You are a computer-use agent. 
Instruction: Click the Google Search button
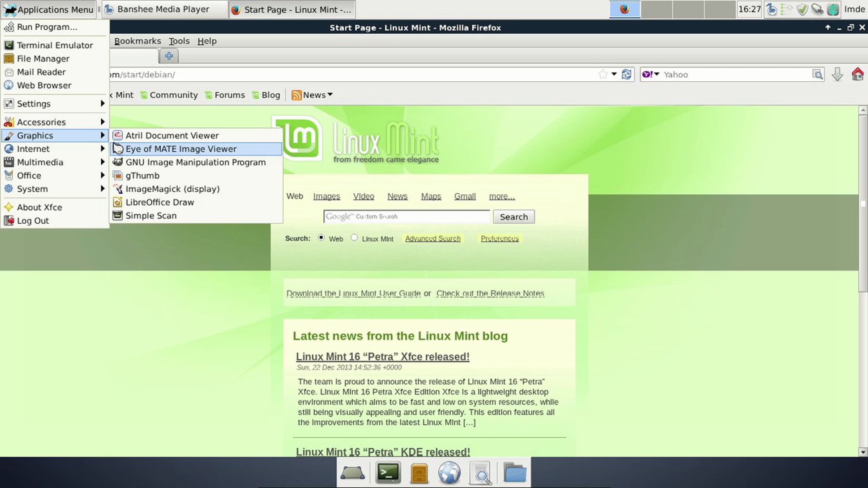(x=514, y=217)
